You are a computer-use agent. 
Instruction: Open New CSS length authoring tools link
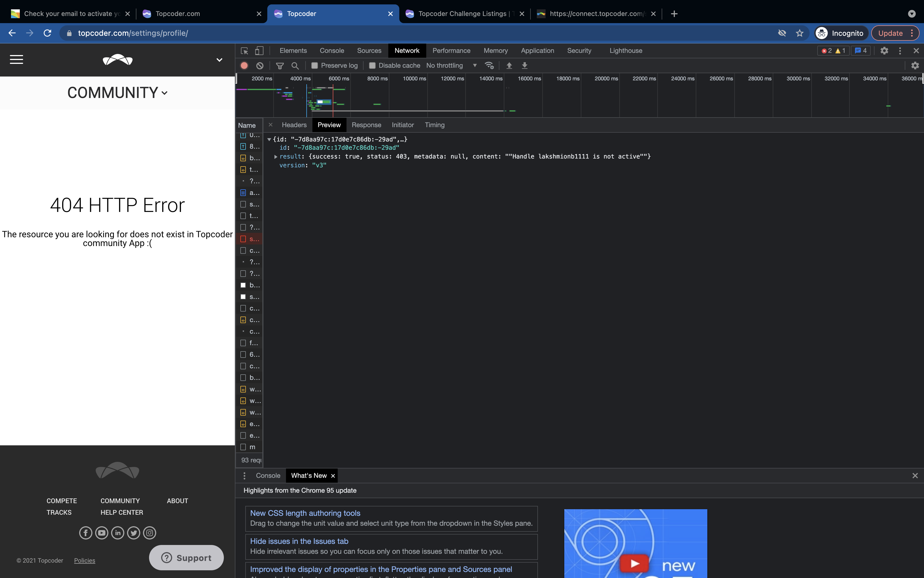pyautogui.click(x=305, y=513)
